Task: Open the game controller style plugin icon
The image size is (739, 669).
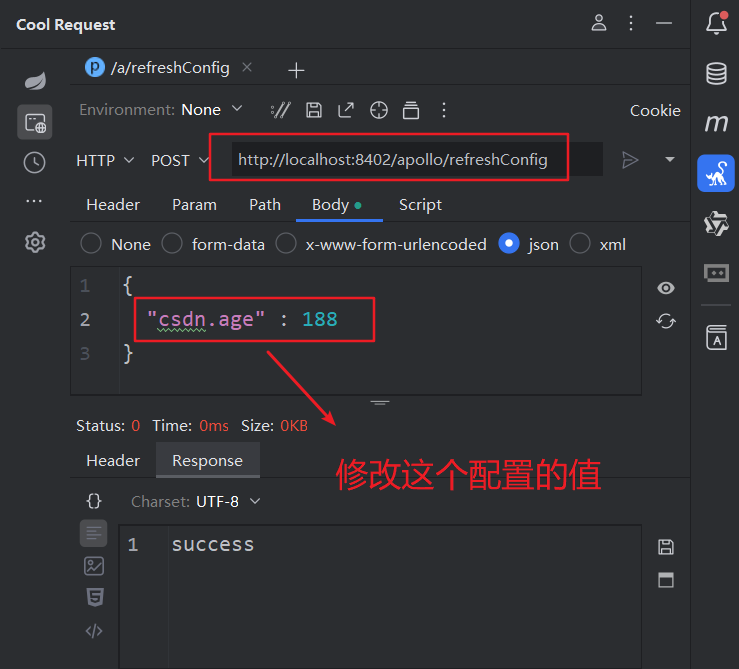Action: click(x=716, y=273)
